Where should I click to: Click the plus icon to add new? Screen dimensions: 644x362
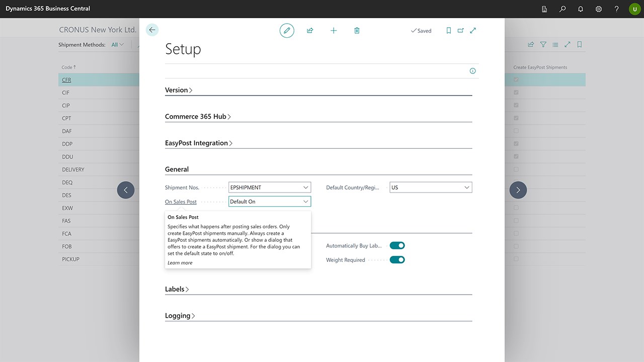(x=334, y=31)
